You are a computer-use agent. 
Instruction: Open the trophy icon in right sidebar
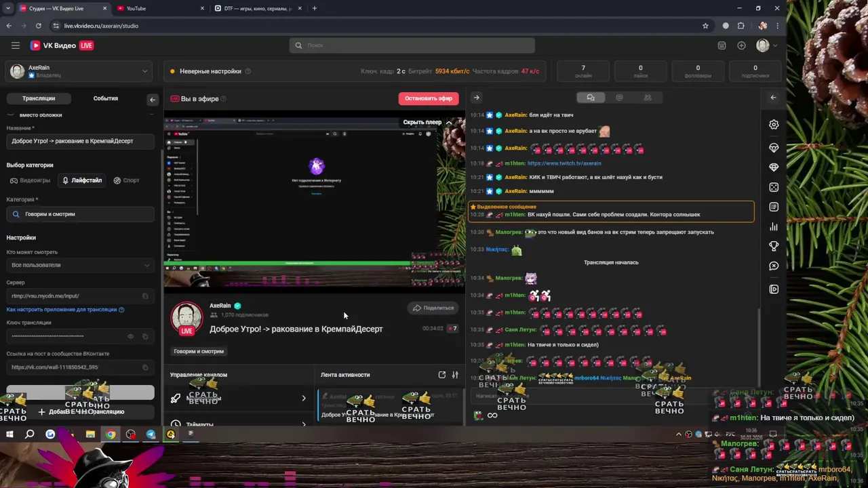tap(774, 246)
